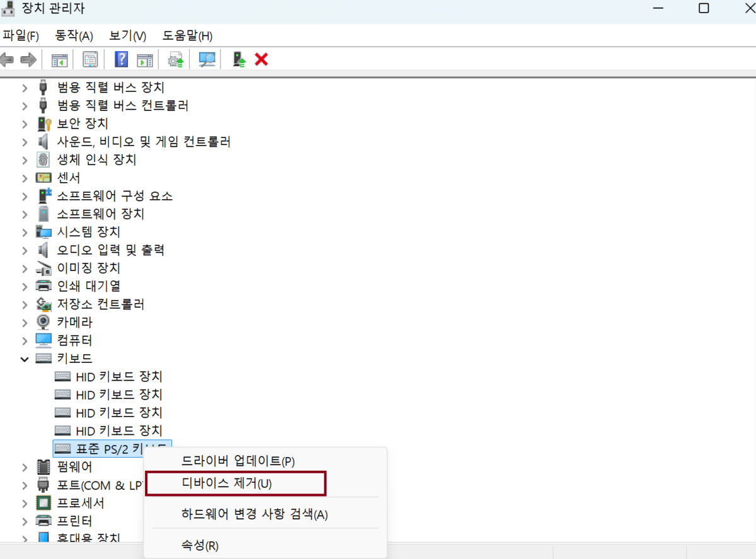756x559 pixels.
Task: Click the Forward arrow toolbar icon
Action: point(28,60)
